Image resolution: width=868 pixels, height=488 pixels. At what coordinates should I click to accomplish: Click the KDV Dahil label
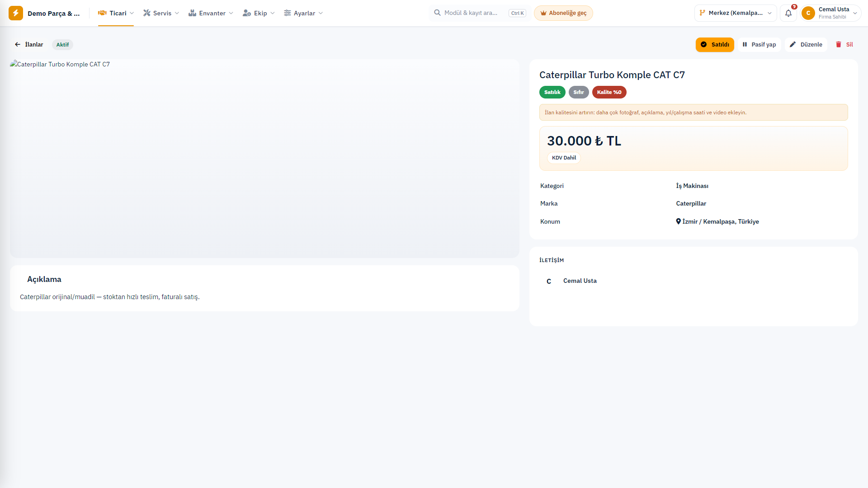pyautogui.click(x=564, y=158)
